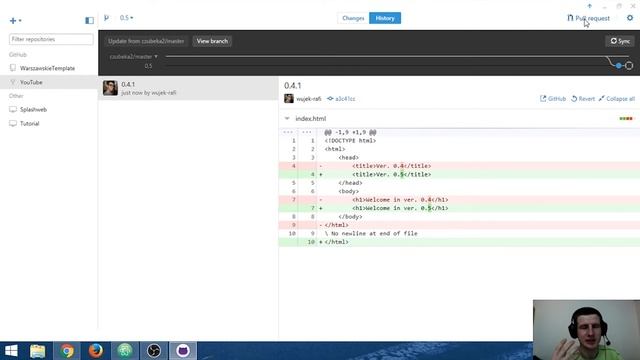Open the commit on GitHub
The height and width of the screenshot is (360, 640).
click(x=553, y=99)
